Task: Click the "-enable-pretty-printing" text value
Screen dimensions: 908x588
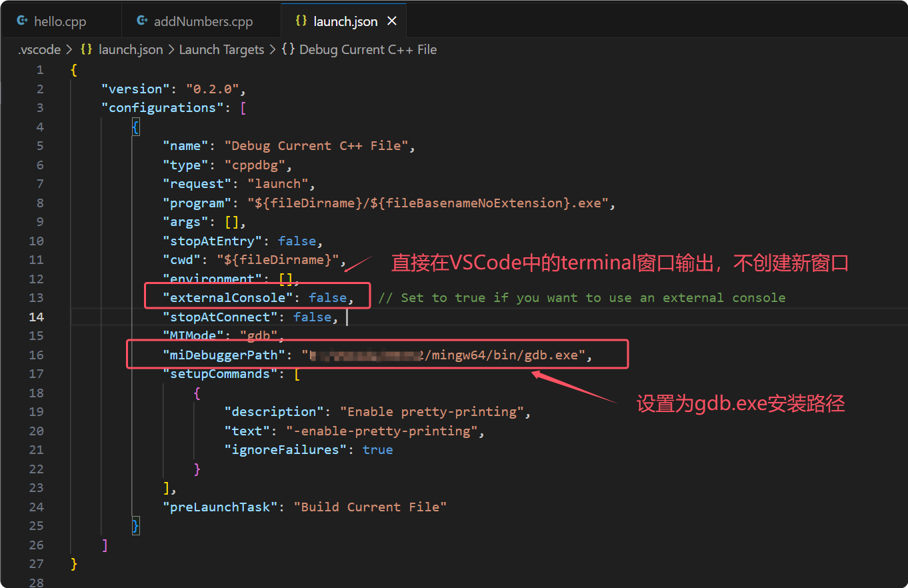Action: click(x=382, y=431)
